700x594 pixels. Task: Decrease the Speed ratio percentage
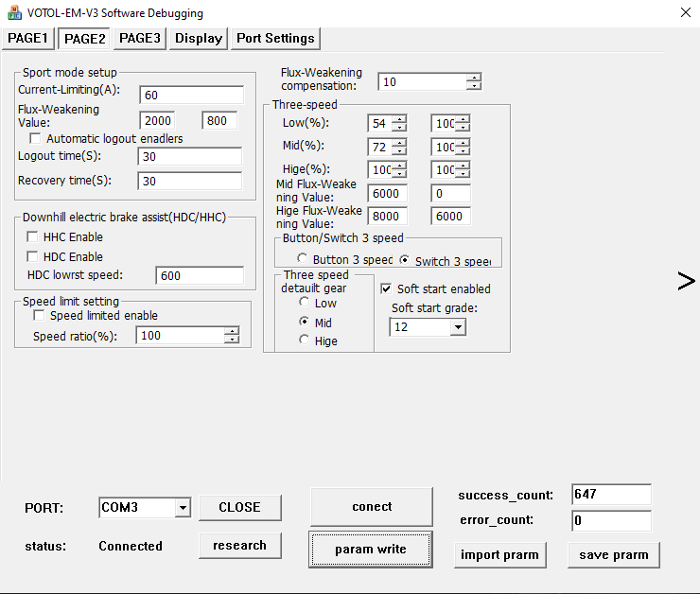tap(232, 340)
